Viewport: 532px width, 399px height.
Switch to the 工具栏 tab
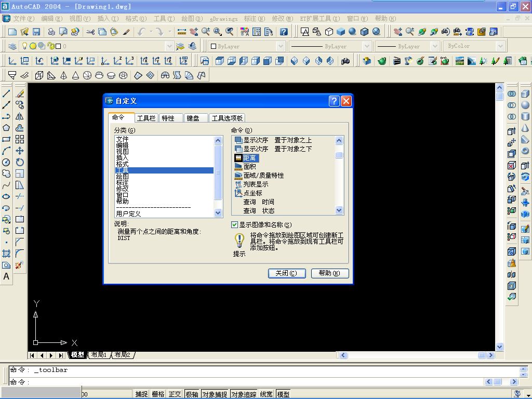(x=146, y=118)
